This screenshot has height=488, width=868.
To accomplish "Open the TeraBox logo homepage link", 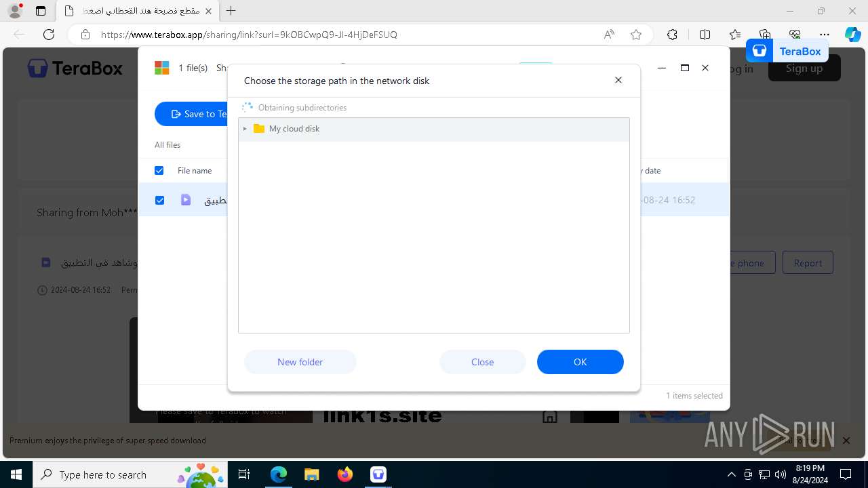I will point(75,68).
